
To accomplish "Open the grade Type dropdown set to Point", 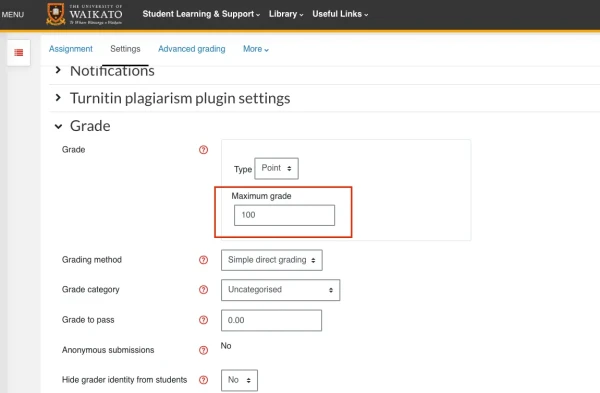I will (x=276, y=168).
